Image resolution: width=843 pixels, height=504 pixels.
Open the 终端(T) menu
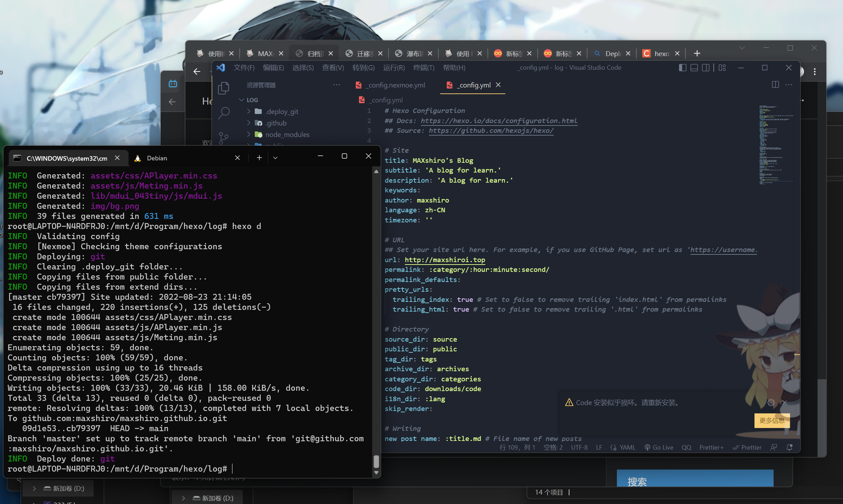[x=423, y=68]
